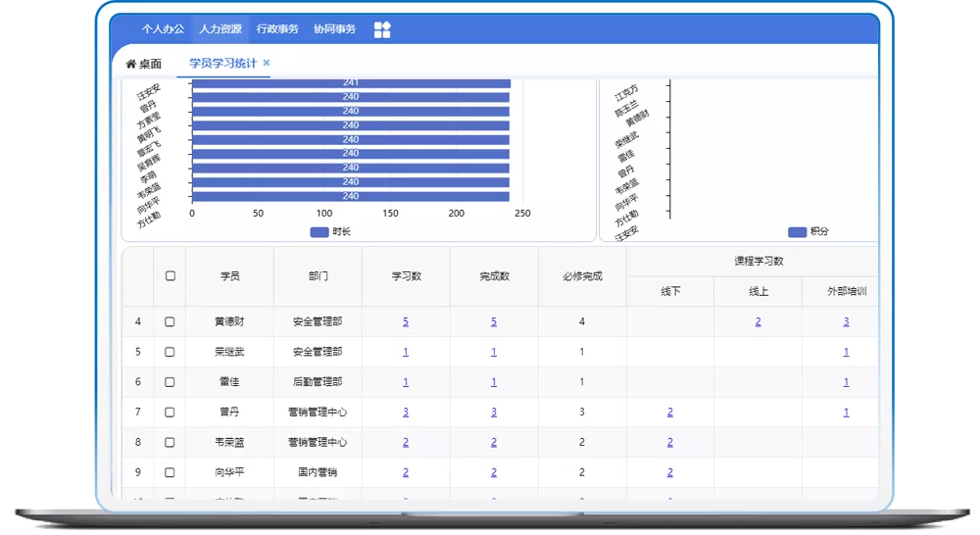The height and width of the screenshot is (535, 980).
Task: Open 完成数 link for 荣继武
Action: tap(494, 352)
